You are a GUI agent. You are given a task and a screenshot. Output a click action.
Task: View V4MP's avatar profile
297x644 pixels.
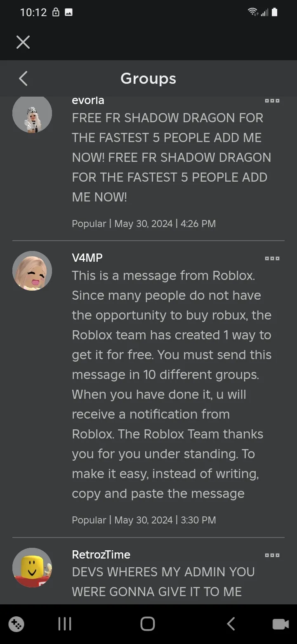(32, 271)
